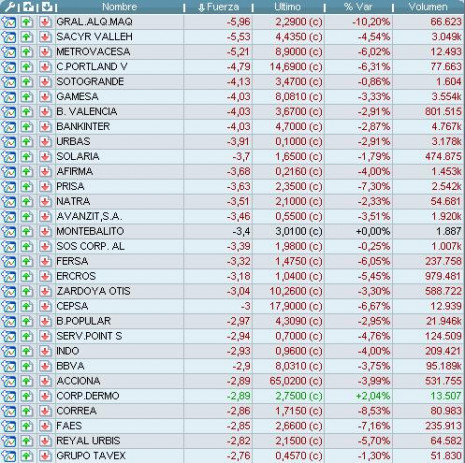The width and height of the screenshot is (465, 463).
Task: Sort by Volumen column header
Action: pyautogui.click(x=428, y=7)
